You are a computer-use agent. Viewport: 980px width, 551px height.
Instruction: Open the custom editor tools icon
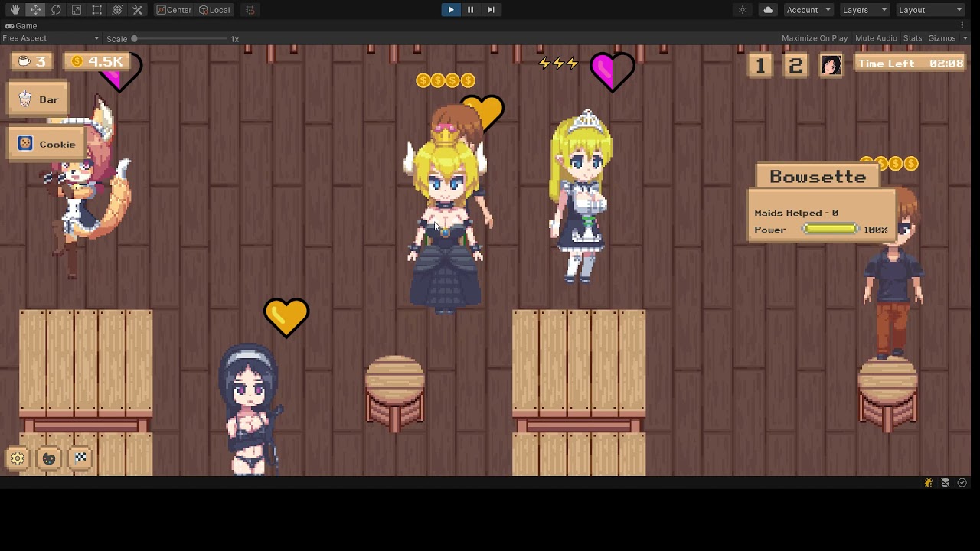[x=138, y=10]
